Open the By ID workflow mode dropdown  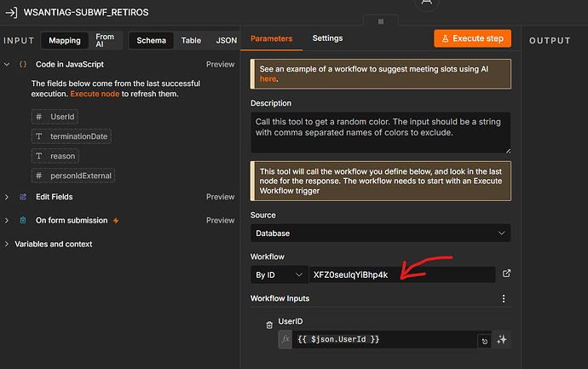(x=280, y=275)
